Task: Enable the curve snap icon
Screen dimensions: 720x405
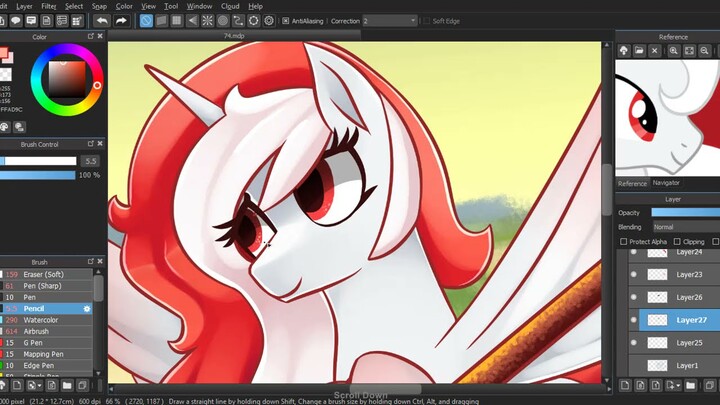Action: point(238,21)
